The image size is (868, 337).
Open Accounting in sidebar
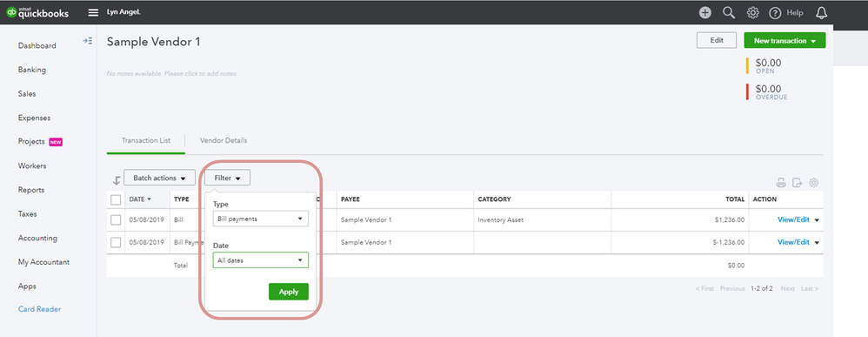coord(37,238)
